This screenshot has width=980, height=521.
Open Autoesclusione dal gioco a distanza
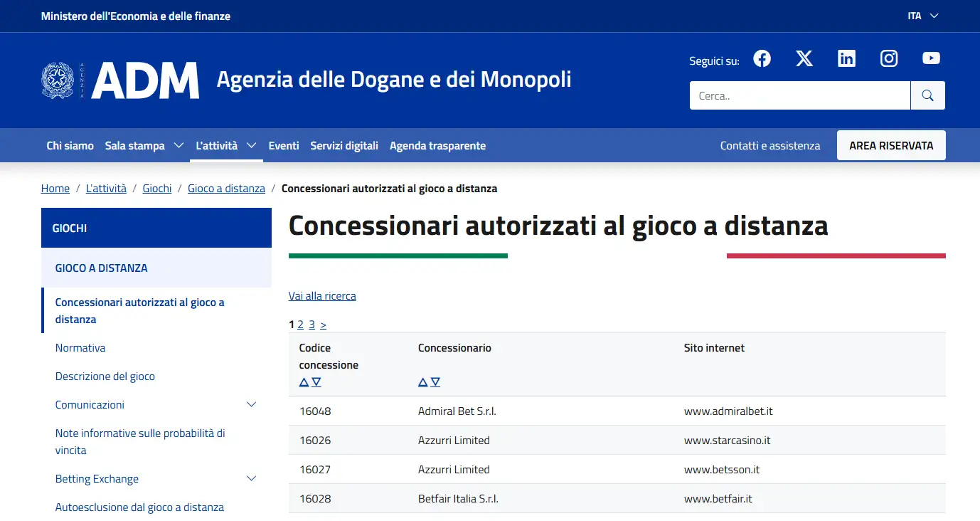tap(139, 507)
